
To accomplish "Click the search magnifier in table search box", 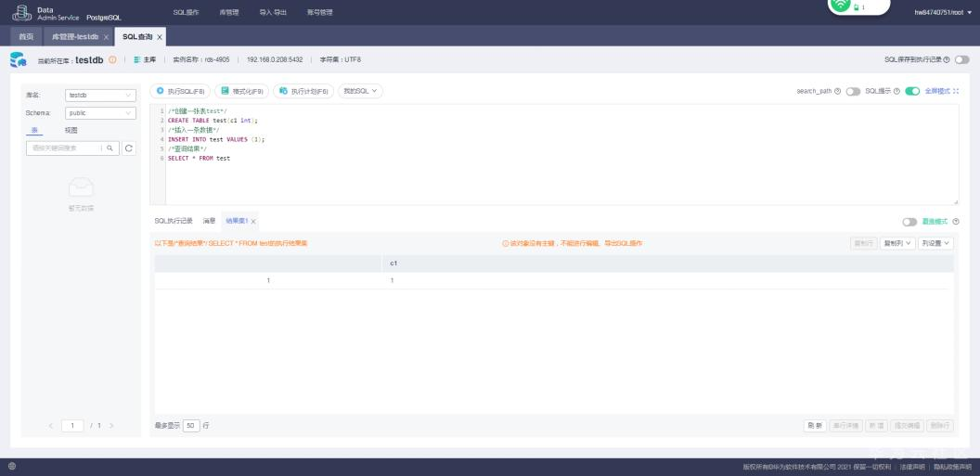I will point(110,148).
